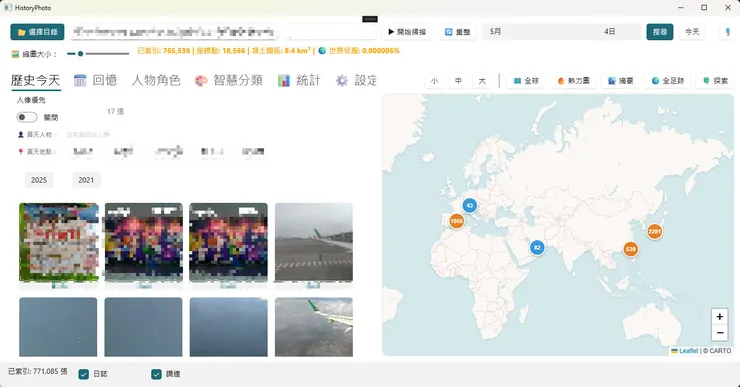Screen dimensions: 740x387
Task: Click the person icon beside 當天人物
Action: [21, 135]
